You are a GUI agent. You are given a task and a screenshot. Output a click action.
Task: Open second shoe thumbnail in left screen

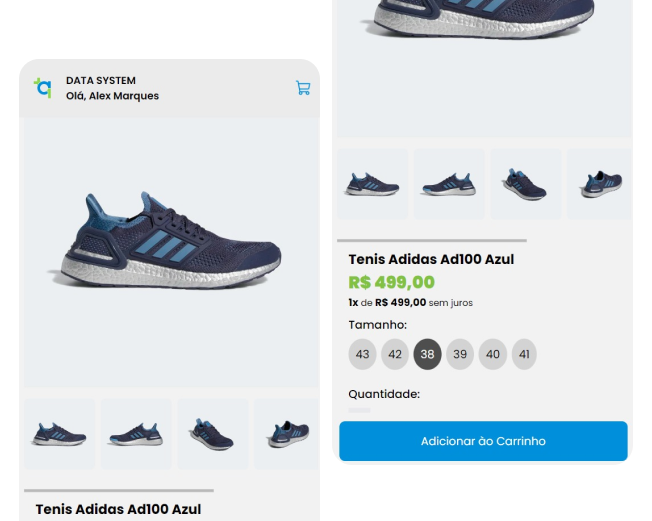136,434
